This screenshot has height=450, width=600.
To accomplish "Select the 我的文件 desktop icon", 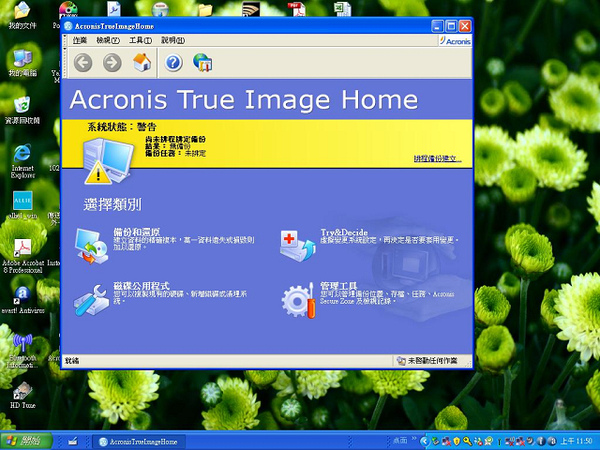I will point(22,15).
